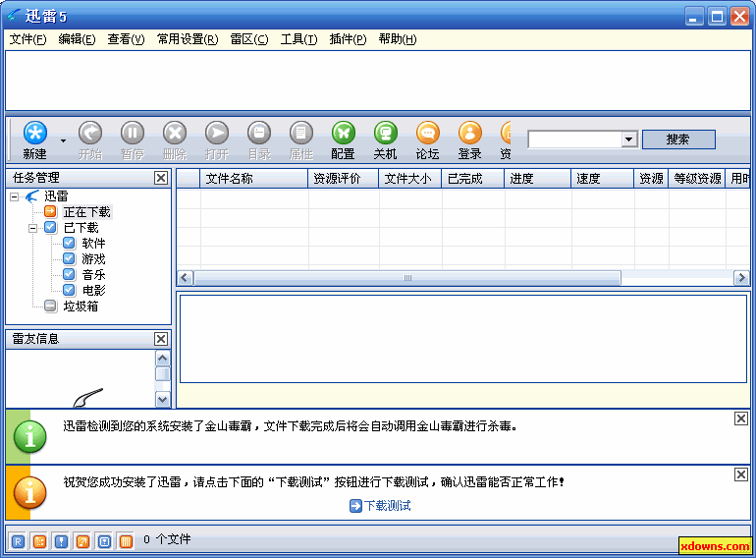Click the orange striped status bar icon
This screenshot has height=558, width=756.
126,541
